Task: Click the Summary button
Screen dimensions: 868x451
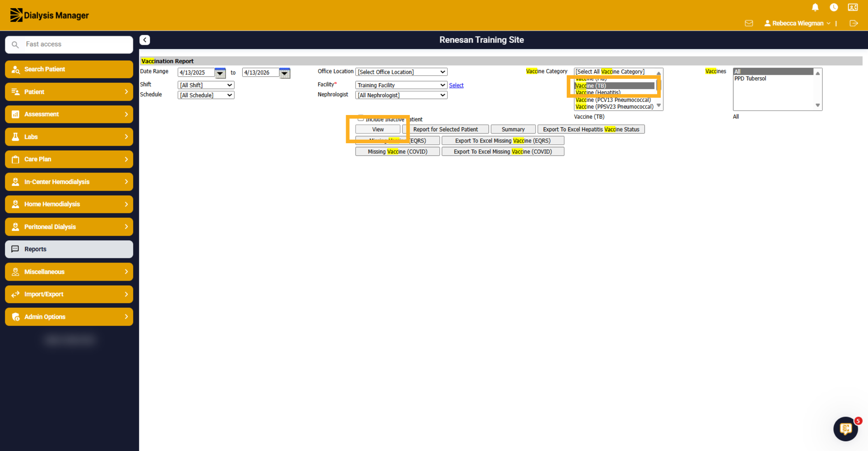Action: point(513,129)
